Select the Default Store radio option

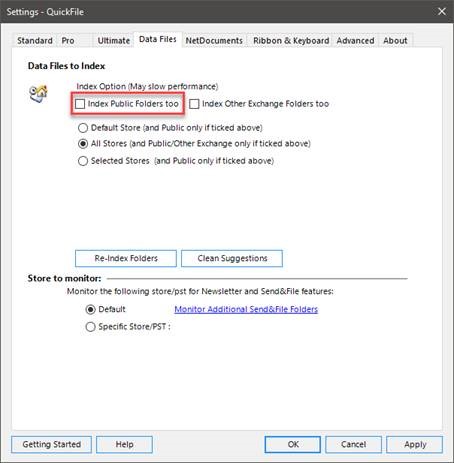pyautogui.click(x=83, y=128)
